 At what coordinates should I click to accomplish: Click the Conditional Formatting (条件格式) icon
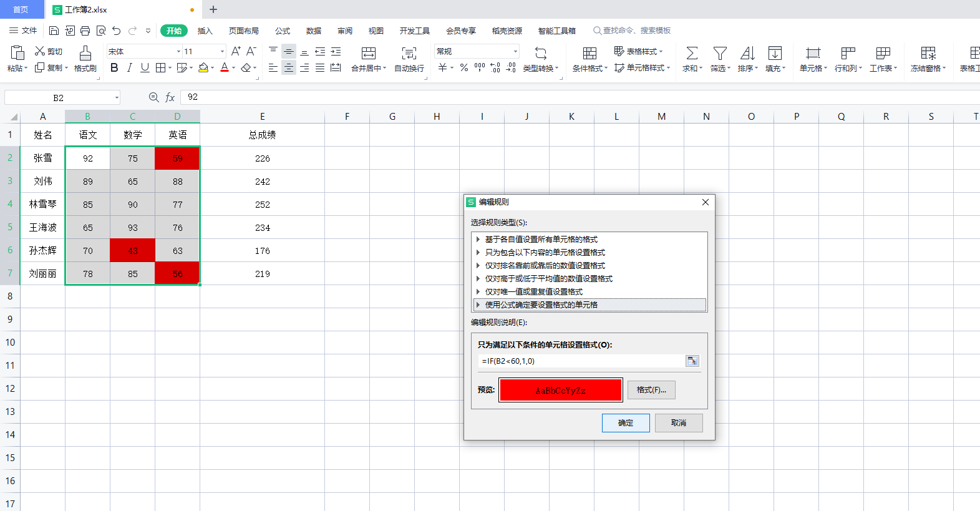pyautogui.click(x=589, y=54)
